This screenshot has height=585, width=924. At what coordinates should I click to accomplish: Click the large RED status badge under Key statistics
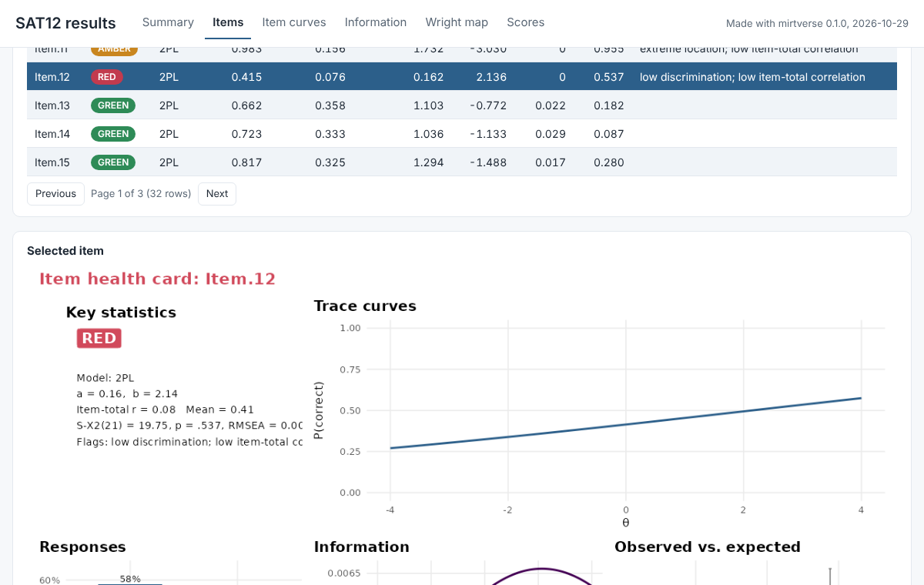pos(99,339)
